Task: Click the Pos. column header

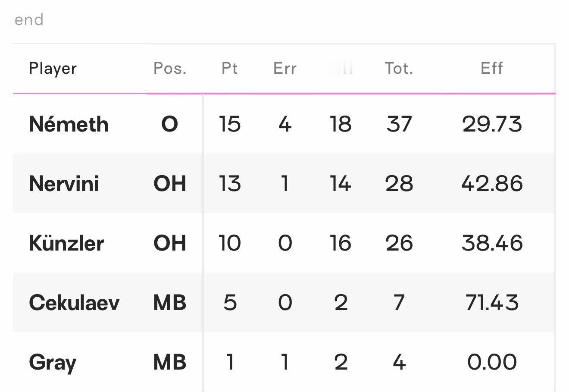Action: (170, 69)
